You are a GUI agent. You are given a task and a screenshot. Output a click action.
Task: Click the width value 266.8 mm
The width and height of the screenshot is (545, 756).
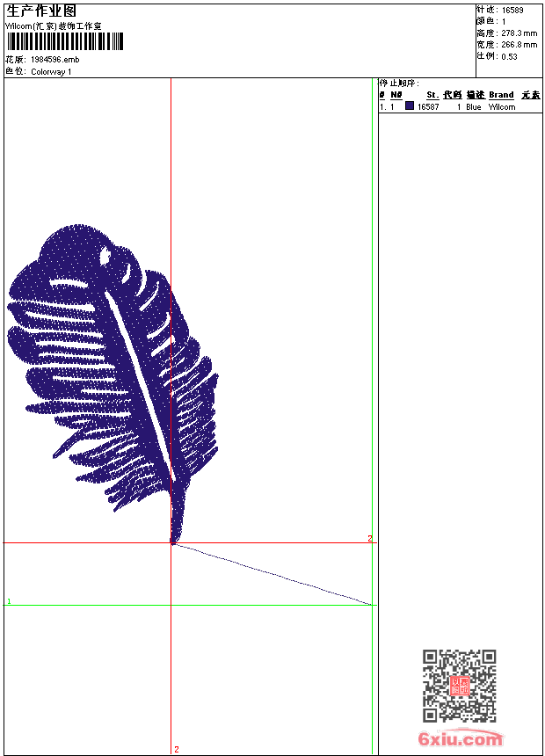519,45
